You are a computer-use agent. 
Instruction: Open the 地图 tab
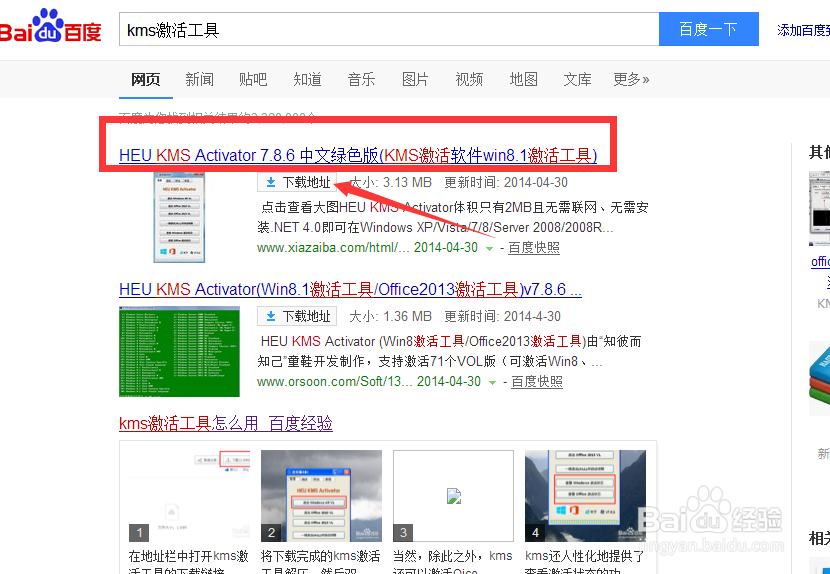click(x=524, y=79)
